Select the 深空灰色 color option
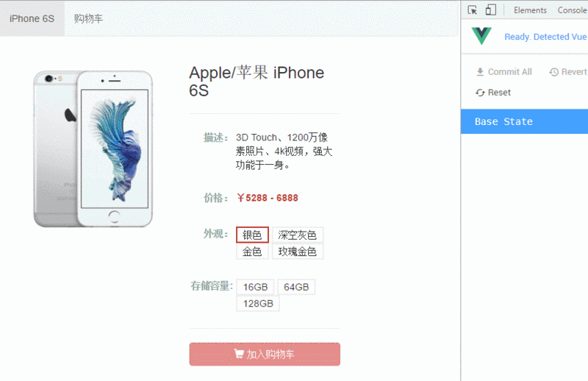Screen dimensions: 588x381 pyautogui.click(x=298, y=235)
